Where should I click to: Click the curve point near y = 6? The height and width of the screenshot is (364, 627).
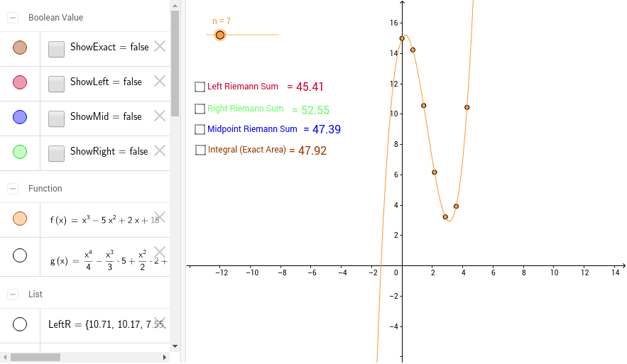[x=435, y=172]
